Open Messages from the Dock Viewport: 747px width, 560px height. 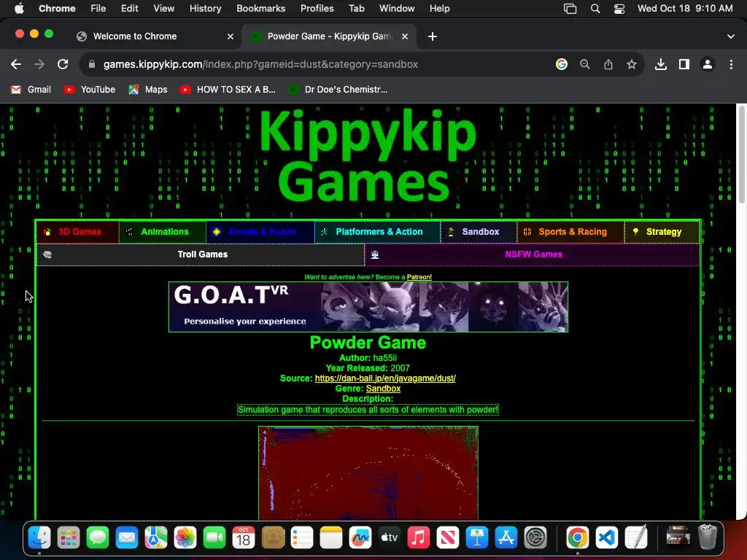[98, 538]
